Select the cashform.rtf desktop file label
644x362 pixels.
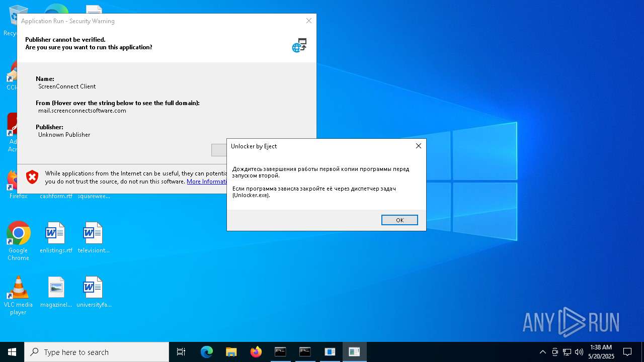[x=56, y=196]
